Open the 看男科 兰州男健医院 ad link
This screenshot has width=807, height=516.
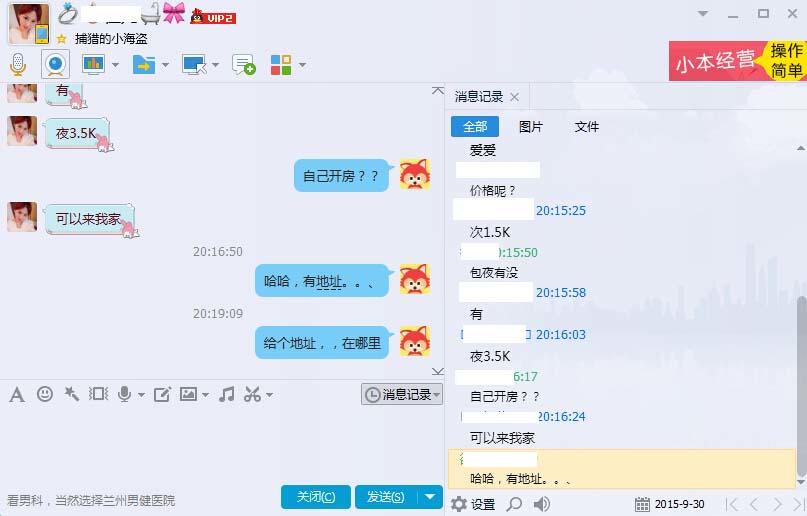tap(91, 500)
